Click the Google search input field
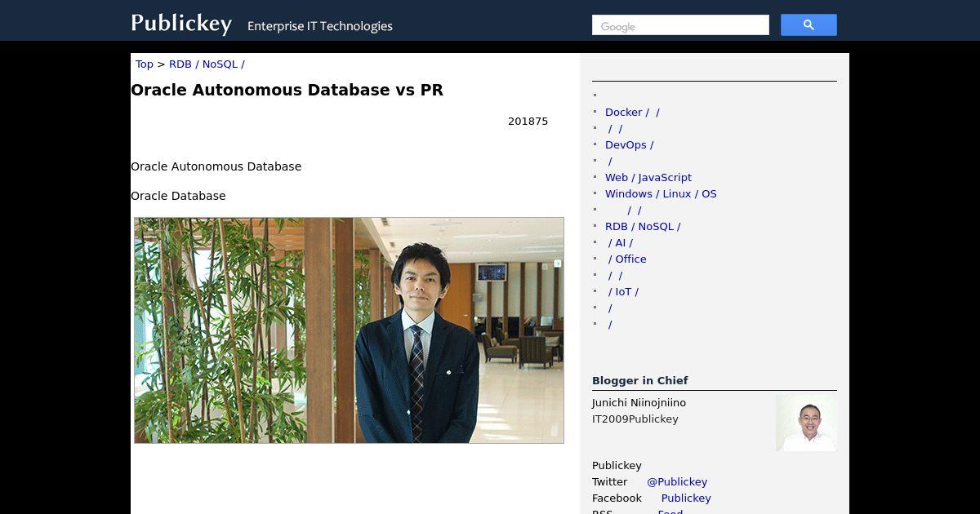Viewport: 980px width, 514px height. (x=680, y=25)
